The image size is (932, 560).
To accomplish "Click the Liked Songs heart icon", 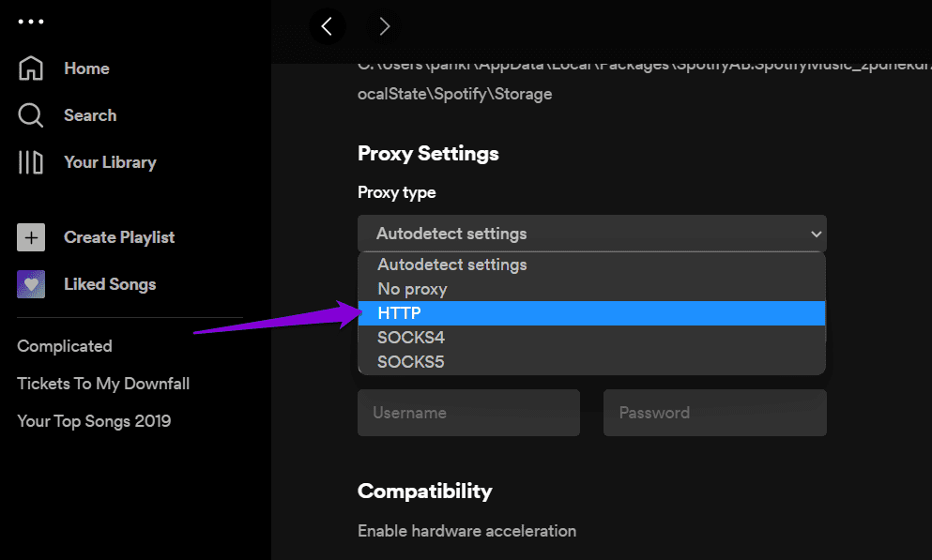I will (x=31, y=284).
